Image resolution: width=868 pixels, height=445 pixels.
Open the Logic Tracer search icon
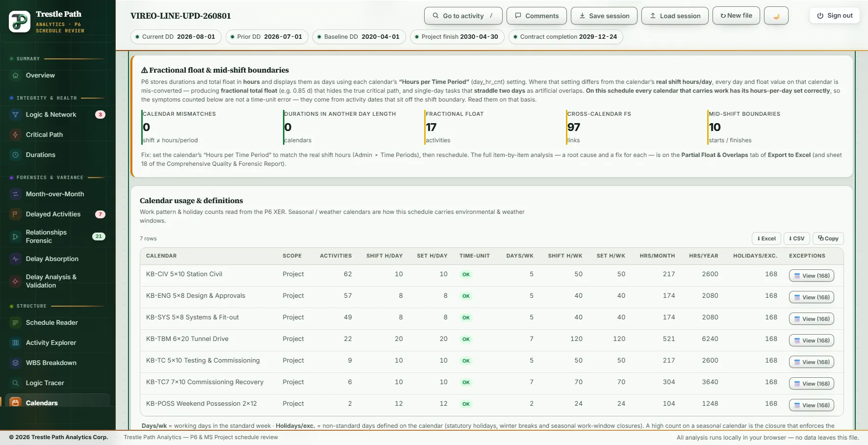15,383
